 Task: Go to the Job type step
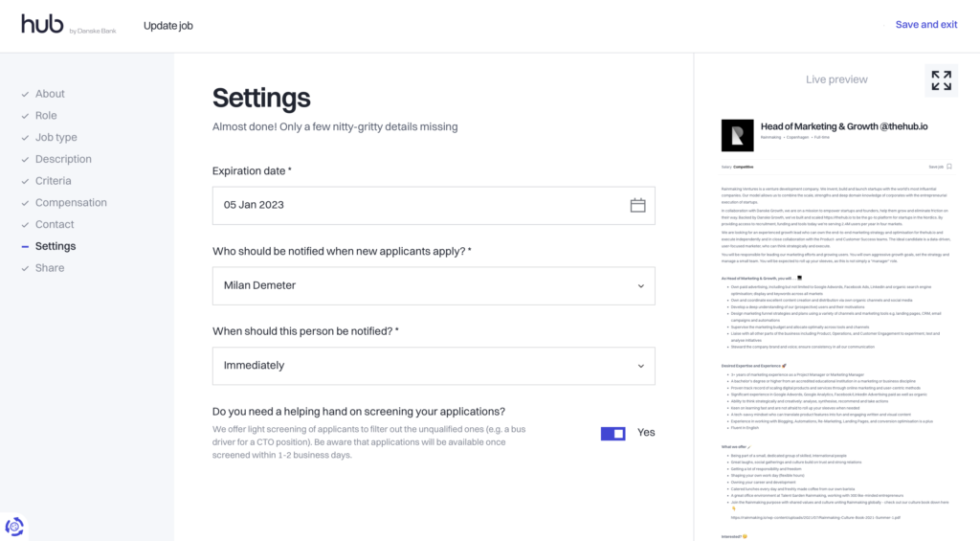(56, 138)
